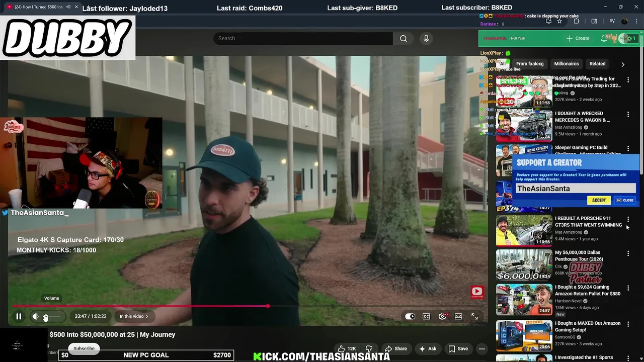This screenshot has width=644, height=362.
Task: Select the 'From fxalexg' chip
Action: pos(530,64)
